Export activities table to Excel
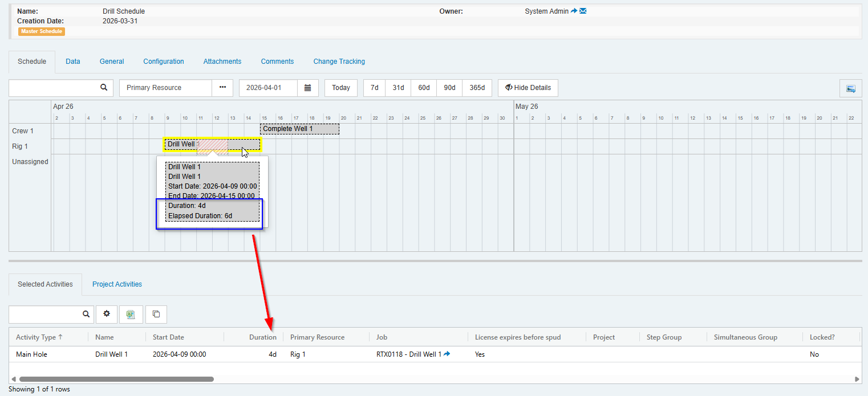This screenshot has height=396, width=868. click(131, 314)
